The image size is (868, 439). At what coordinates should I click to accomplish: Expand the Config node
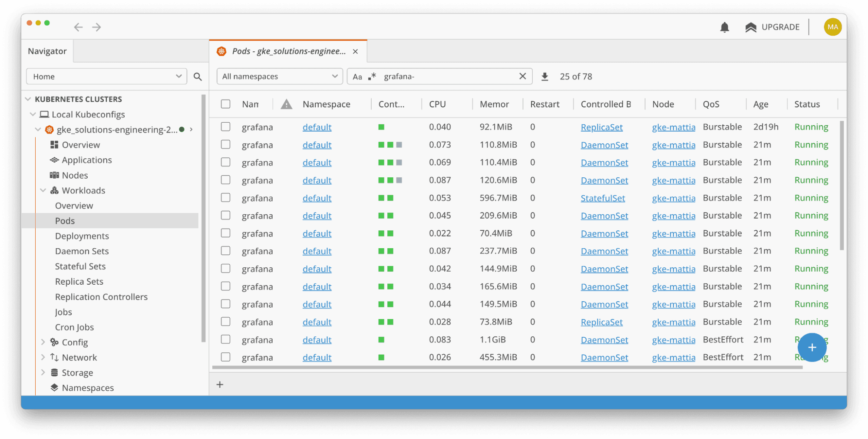(x=43, y=343)
